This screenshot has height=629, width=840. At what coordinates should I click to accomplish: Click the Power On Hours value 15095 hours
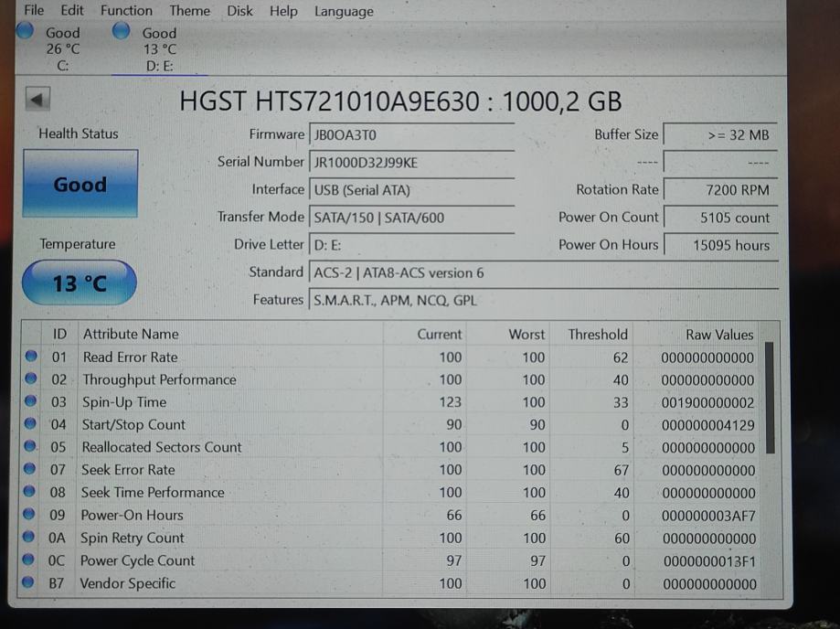pyautogui.click(x=720, y=245)
